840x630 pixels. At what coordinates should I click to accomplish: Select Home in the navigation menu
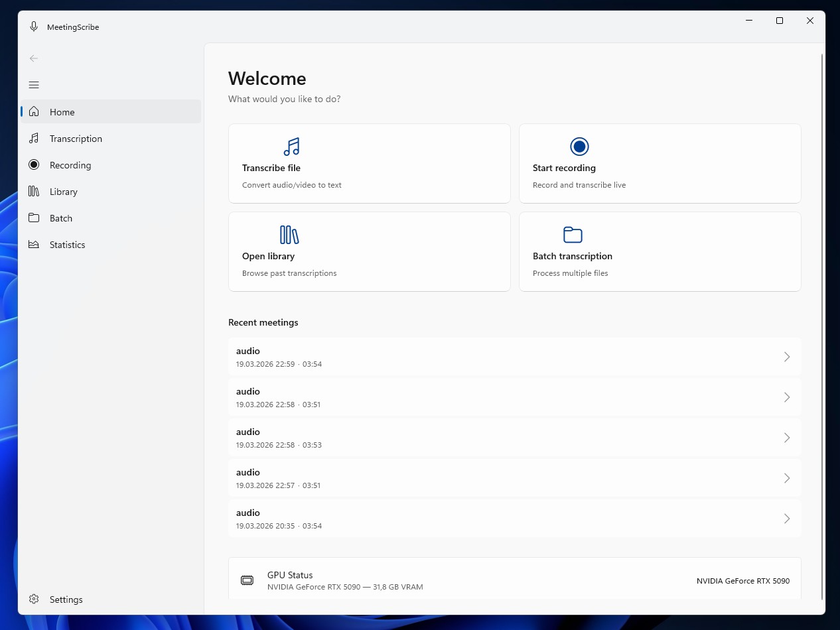(x=62, y=111)
